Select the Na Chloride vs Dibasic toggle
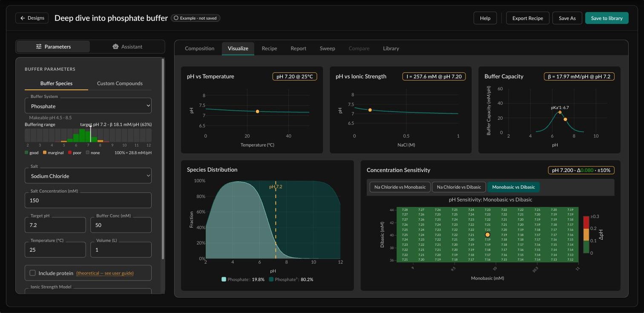 (x=459, y=187)
